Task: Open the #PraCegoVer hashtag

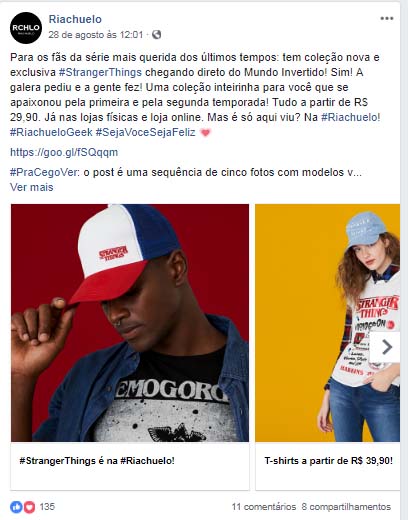Action: [x=44, y=172]
